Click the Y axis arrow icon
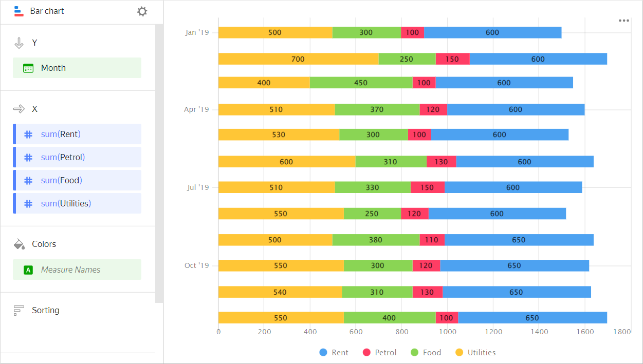Viewport: 643px width, 364px height. point(19,43)
